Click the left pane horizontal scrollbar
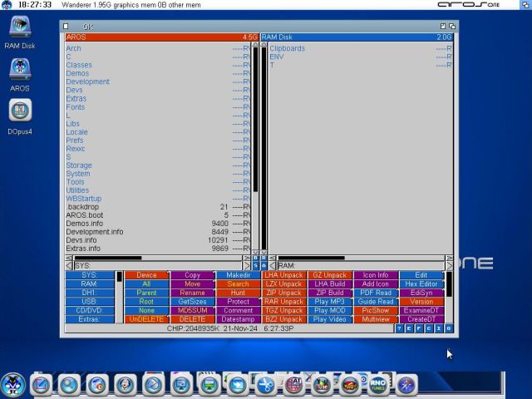 point(158,258)
